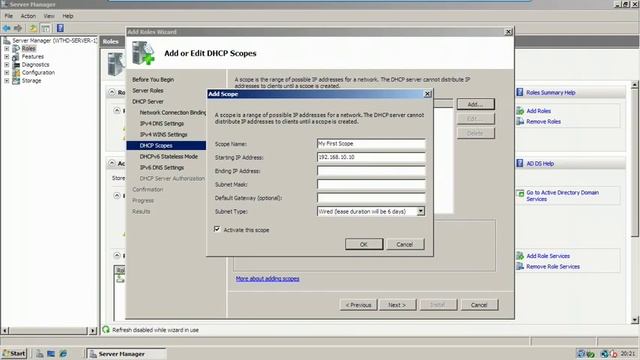Image resolution: width=640 pixels, height=360 pixels.
Task: Click the Next > wizard button
Action: [397, 304]
